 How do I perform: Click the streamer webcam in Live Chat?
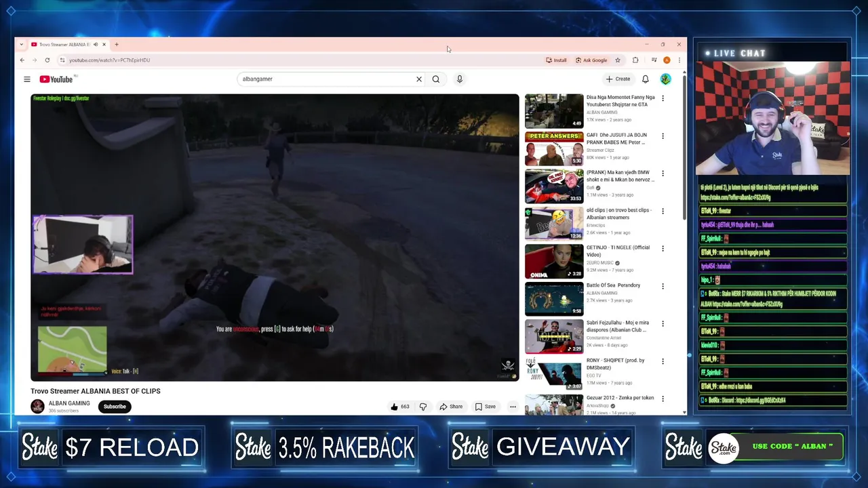click(773, 119)
